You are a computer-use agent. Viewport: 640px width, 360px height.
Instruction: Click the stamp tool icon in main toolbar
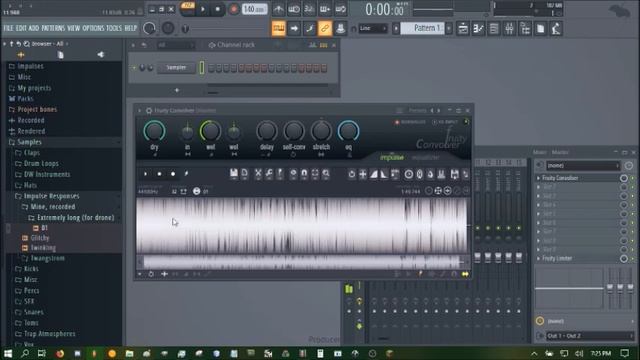[x=340, y=29]
